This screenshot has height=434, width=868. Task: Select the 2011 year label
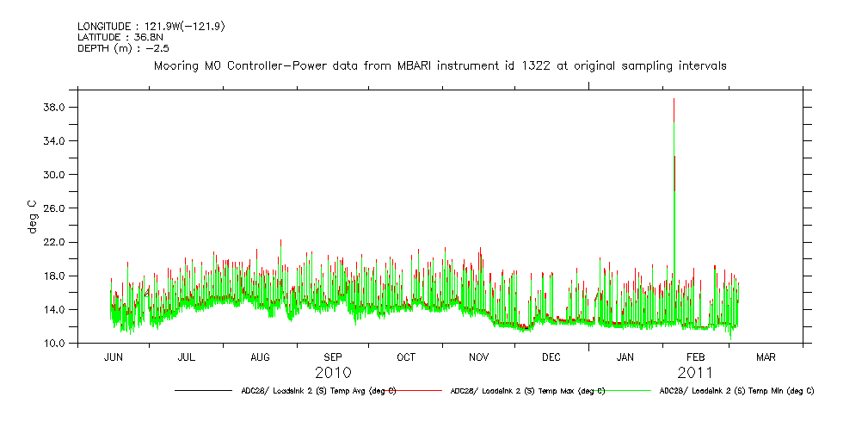[695, 374]
